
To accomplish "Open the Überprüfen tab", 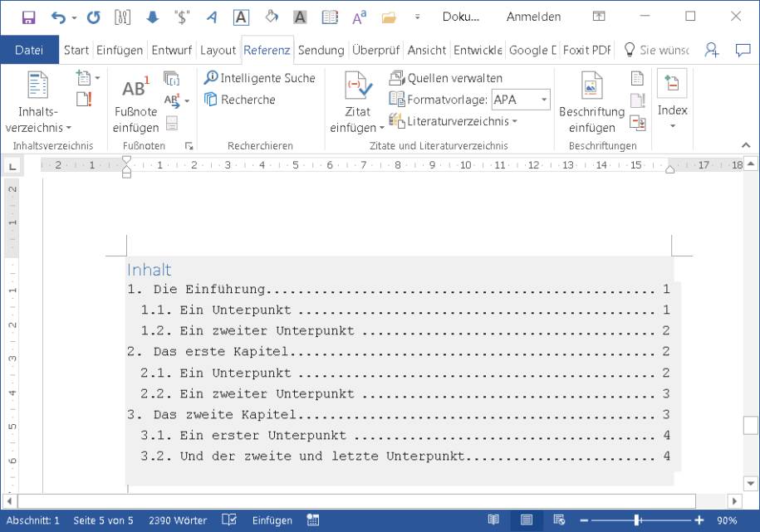I will coord(375,50).
